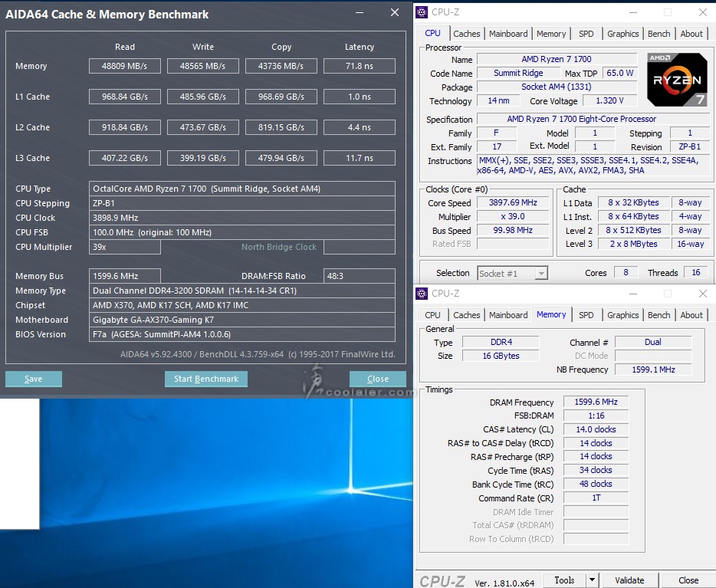Click the AIDA64 Close button
This screenshot has height=588, width=716.
point(378,379)
